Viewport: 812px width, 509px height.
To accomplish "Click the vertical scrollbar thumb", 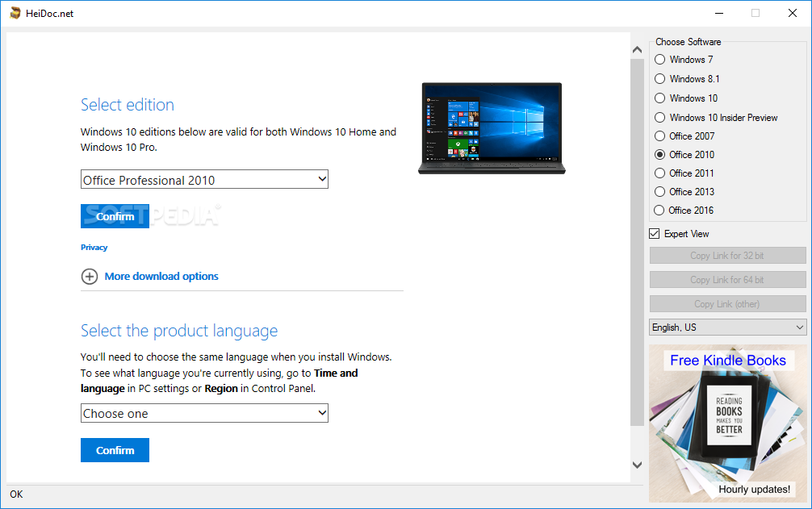I will point(638,242).
